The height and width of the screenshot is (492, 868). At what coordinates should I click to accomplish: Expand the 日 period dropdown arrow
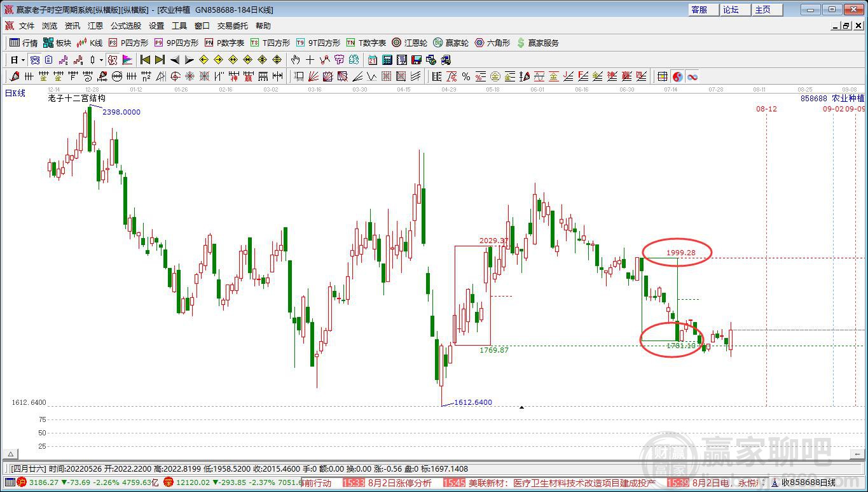point(24,60)
